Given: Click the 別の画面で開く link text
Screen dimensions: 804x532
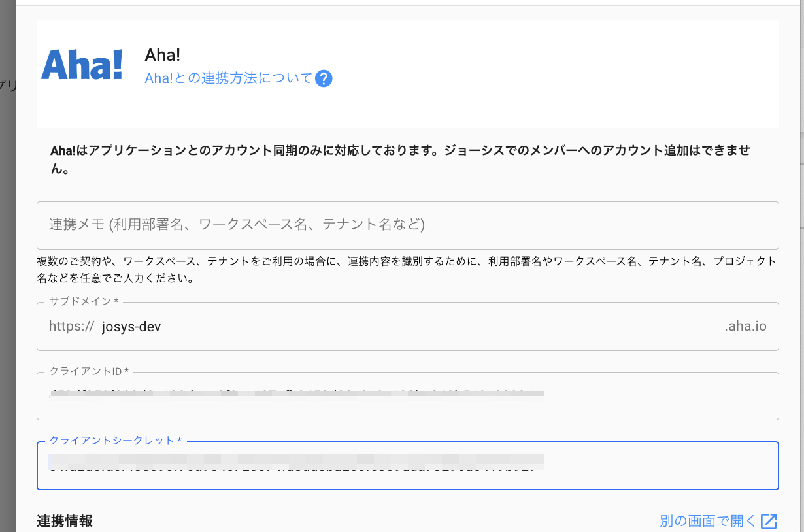Looking at the screenshot, I should 708,521.
